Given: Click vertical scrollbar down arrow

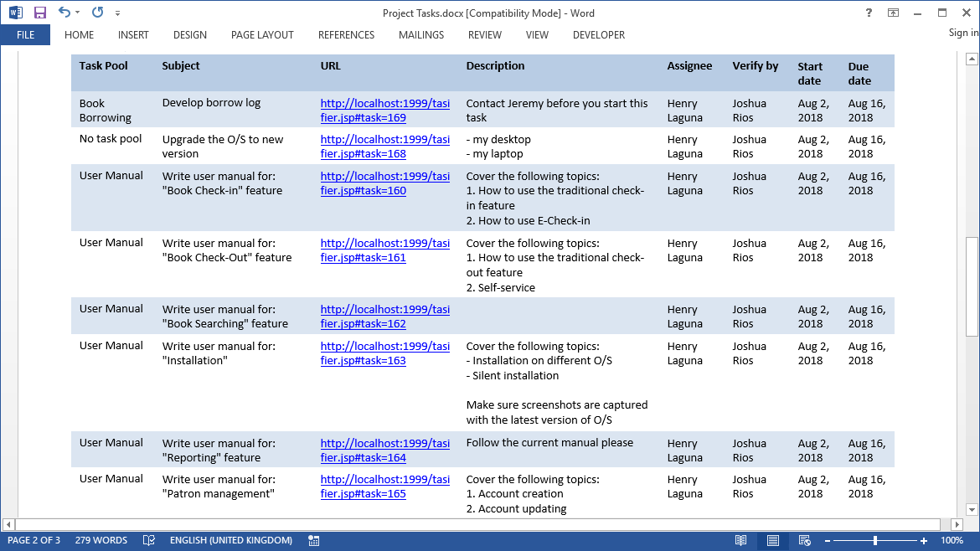Looking at the screenshot, I should tap(972, 510).
